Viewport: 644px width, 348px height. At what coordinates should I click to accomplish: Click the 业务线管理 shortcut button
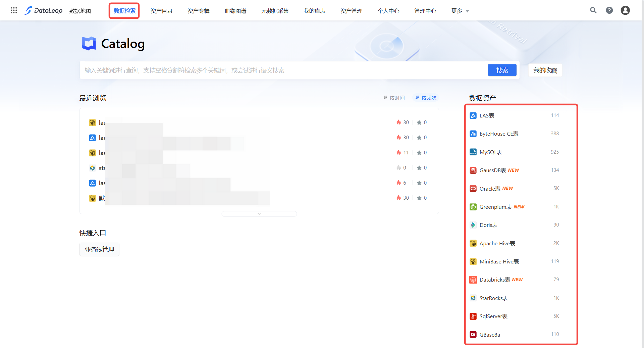[x=99, y=249]
